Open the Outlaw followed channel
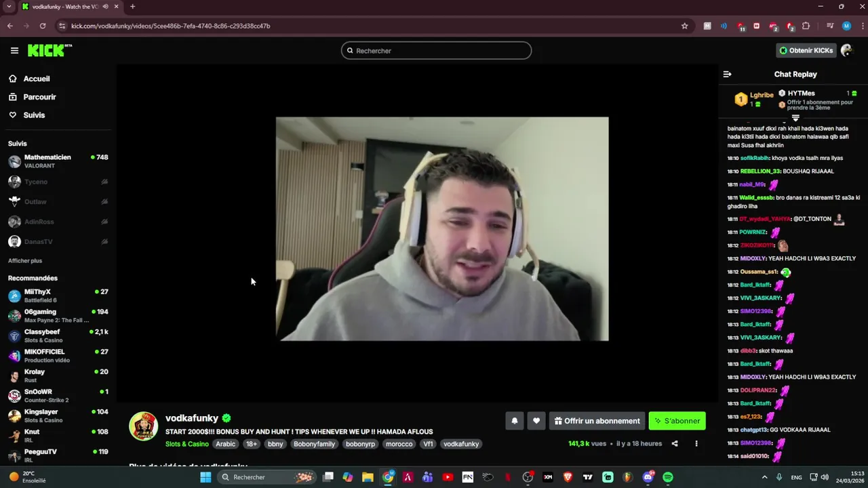868x488 pixels. [58, 201]
